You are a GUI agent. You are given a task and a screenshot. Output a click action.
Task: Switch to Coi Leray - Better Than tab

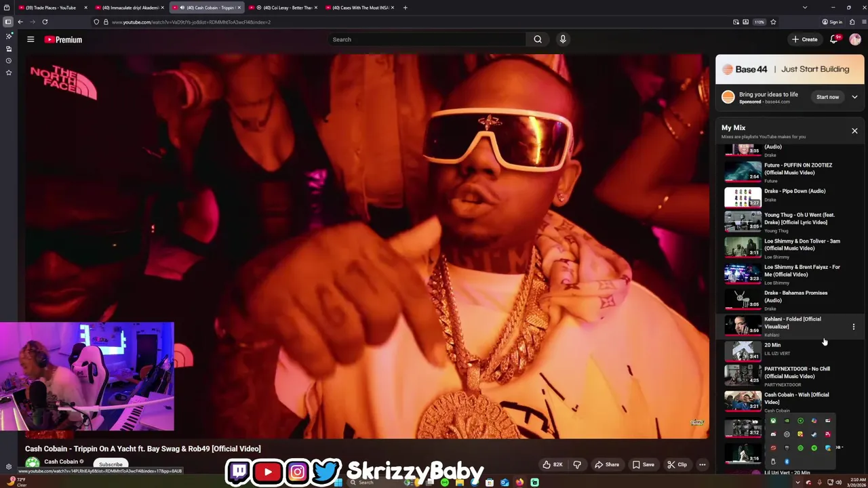point(282,7)
